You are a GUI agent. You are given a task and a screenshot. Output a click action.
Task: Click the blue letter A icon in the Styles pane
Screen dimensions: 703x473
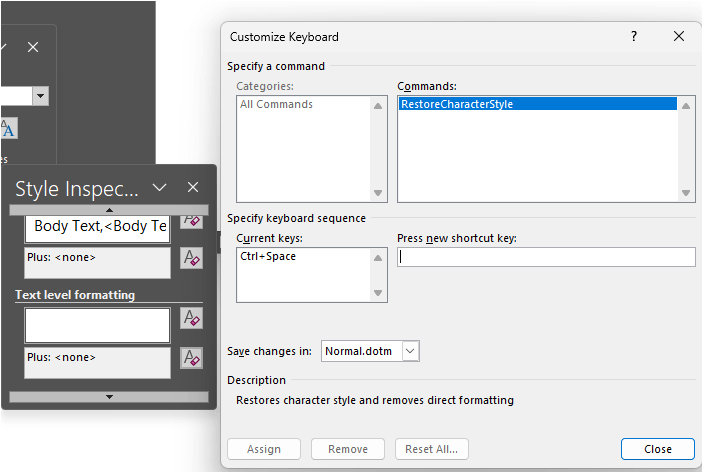pyautogui.click(x=9, y=129)
